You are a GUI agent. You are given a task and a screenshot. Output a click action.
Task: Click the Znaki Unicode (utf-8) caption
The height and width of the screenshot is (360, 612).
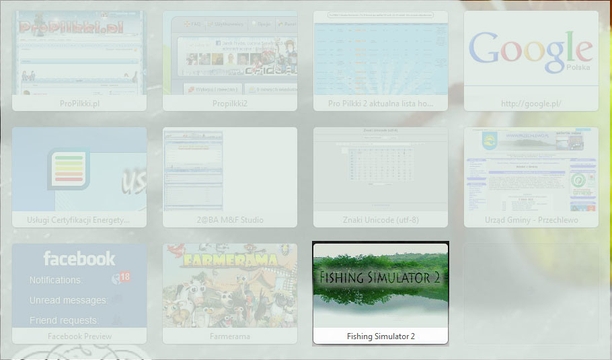point(381,220)
